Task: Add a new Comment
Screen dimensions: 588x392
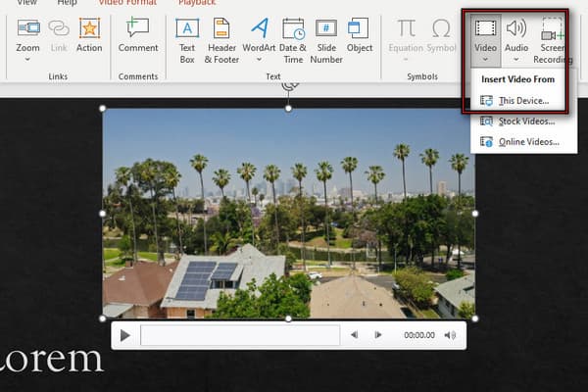Action: (x=138, y=35)
